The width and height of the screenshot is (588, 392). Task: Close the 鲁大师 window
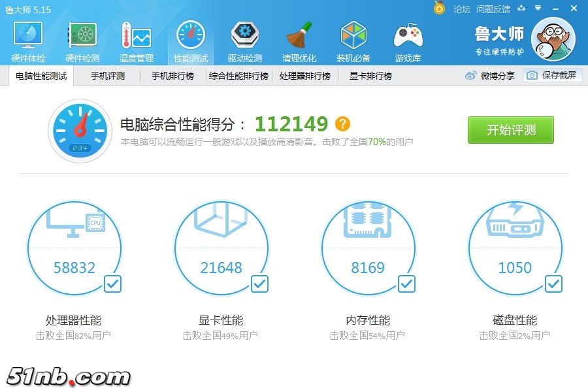coord(574,8)
